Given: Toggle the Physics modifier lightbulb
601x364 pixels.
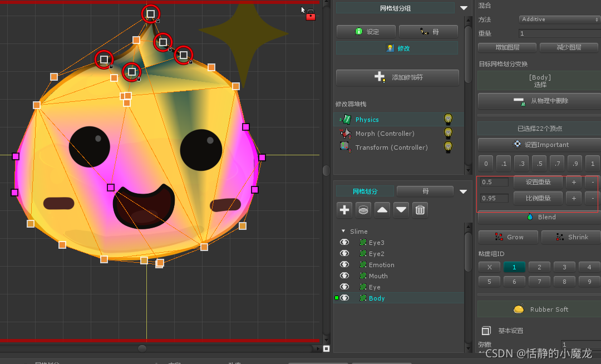Looking at the screenshot, I should pos(448,119).
